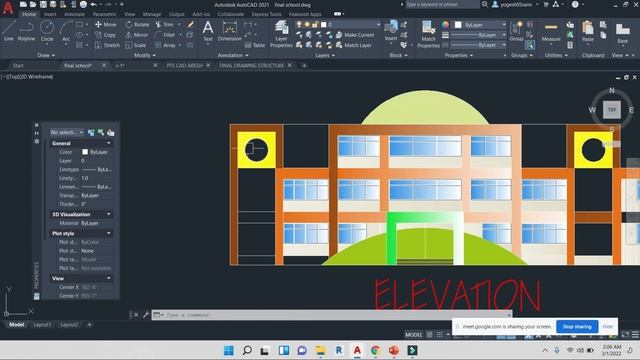Activate the Fillet command
The width and height of the screenshot is (640, 360).
165,35
